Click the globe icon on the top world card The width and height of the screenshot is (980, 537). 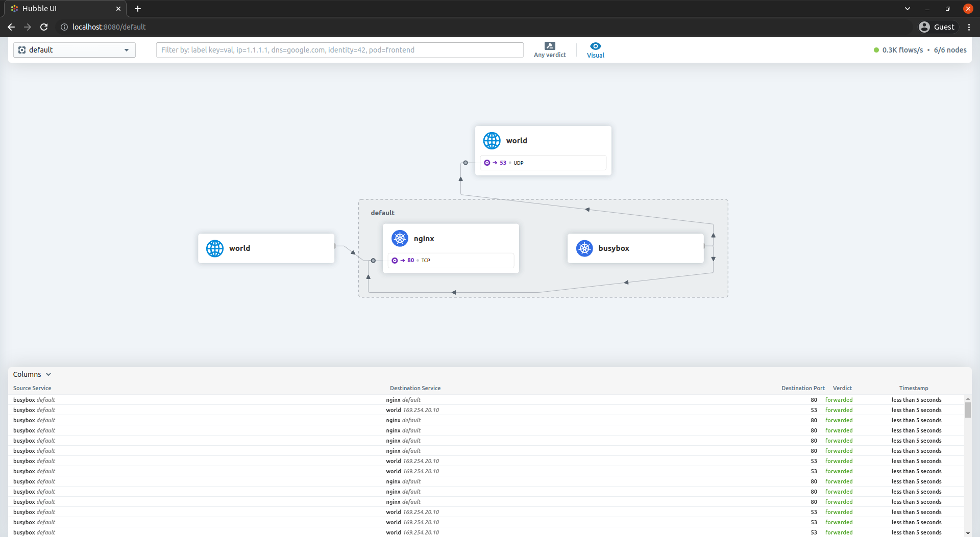coord(492,140)
